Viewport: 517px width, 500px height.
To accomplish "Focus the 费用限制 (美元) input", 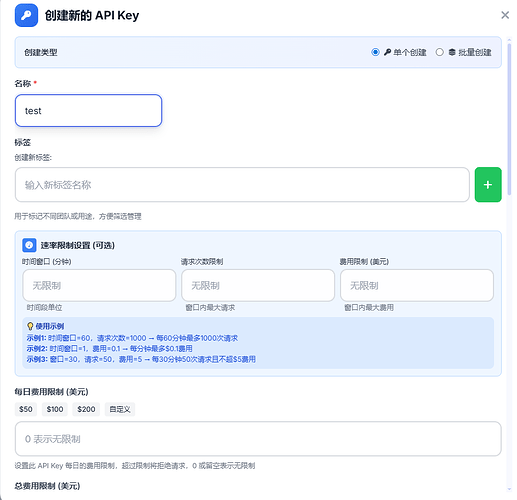I will point(417,286).
